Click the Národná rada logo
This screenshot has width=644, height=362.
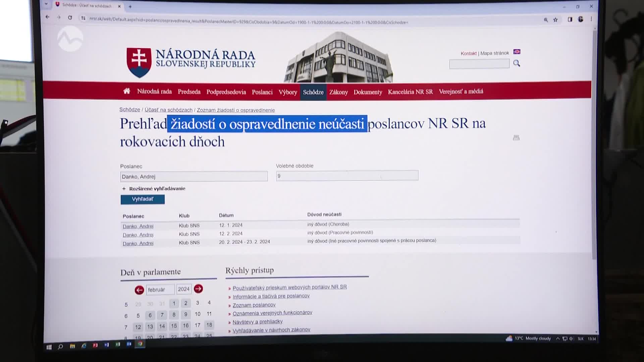point(191,62)
